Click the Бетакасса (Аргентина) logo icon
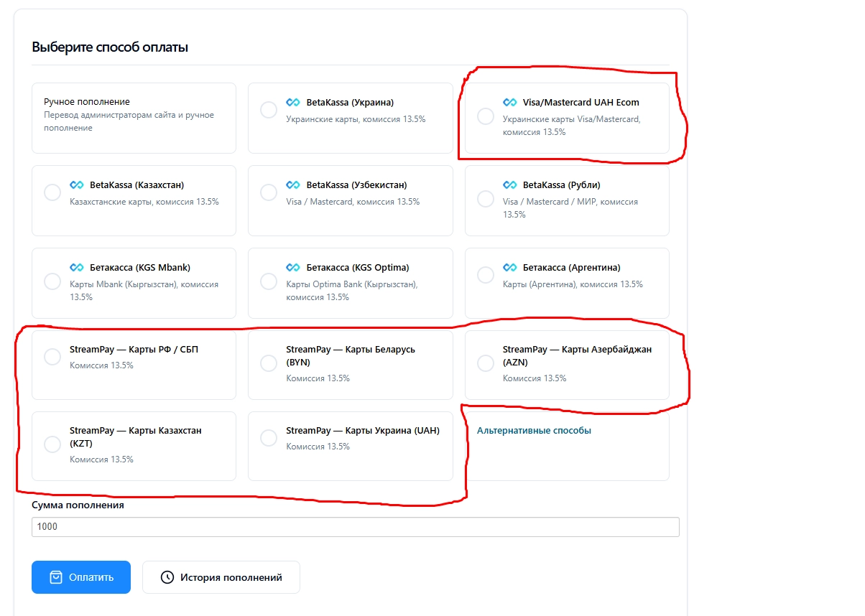This screenshot has height=616, width=865. coord(510,267)
